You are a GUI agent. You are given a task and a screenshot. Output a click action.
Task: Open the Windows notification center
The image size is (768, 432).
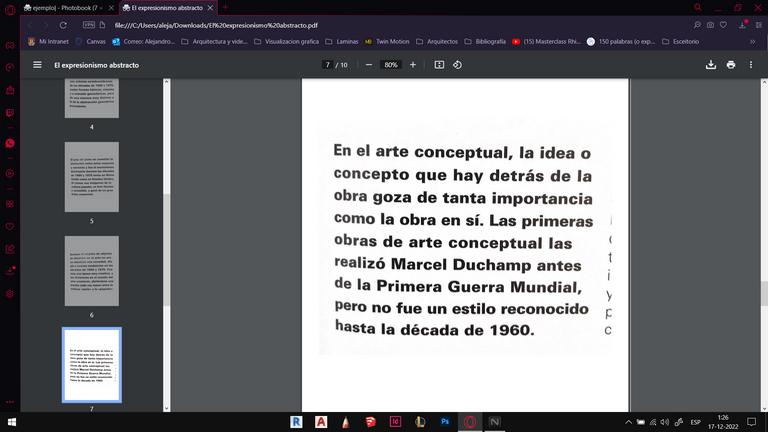point(752,422)
